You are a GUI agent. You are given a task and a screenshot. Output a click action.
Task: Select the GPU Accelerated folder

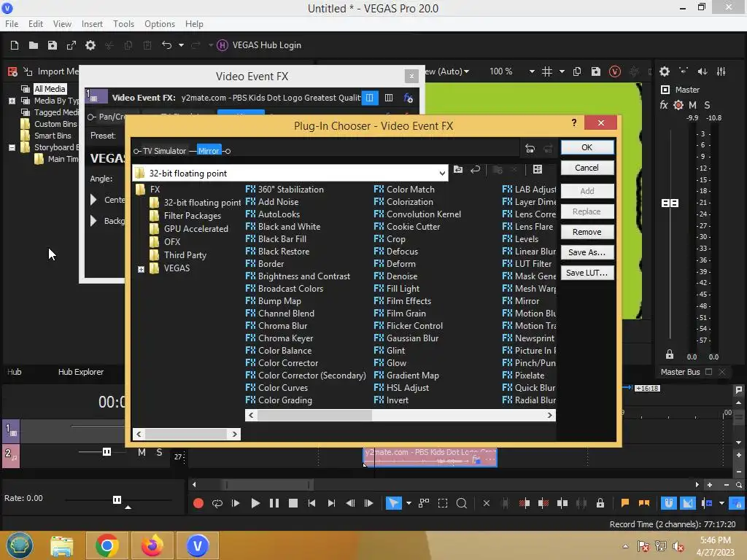point(196,228)
